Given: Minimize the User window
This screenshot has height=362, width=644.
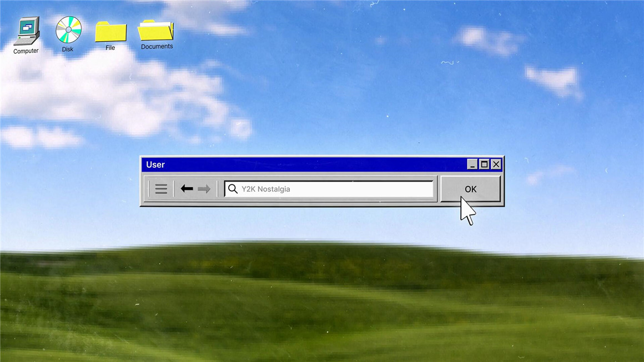Looking at the screenshot, I should [472, 164].
